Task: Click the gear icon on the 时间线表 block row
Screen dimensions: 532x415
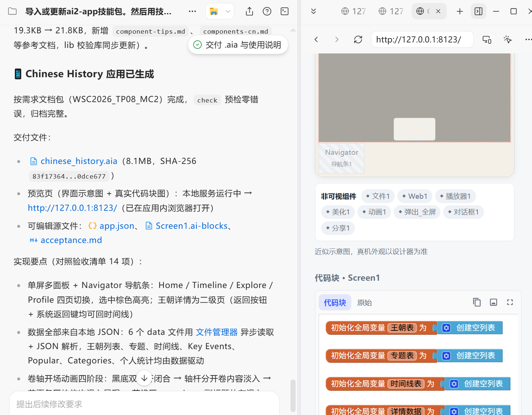Action: point(454,384)
